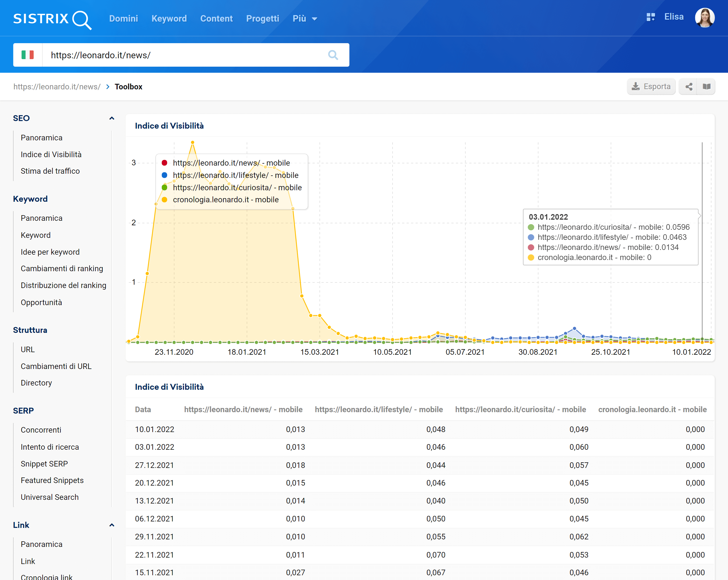Open Panoramica under Link section
728x580 pixels.
[41, 544]
